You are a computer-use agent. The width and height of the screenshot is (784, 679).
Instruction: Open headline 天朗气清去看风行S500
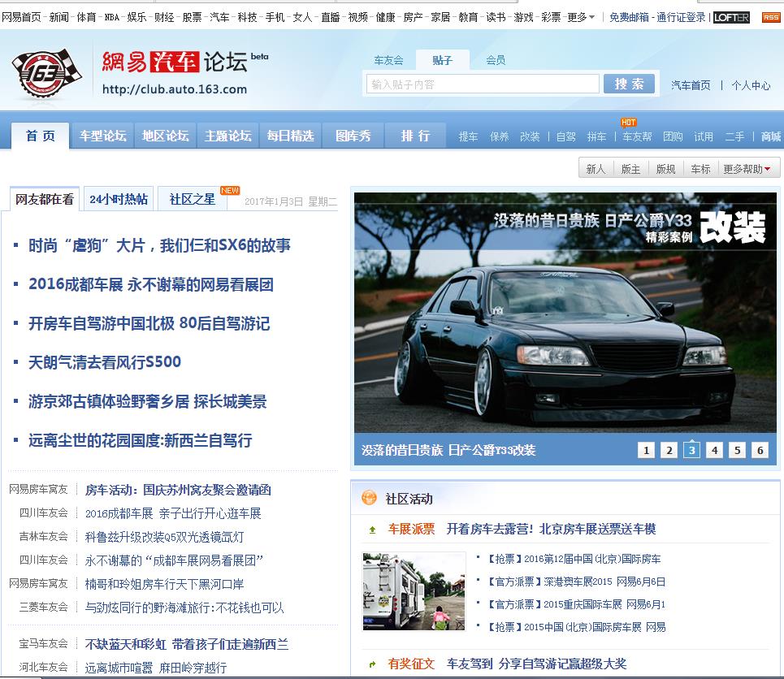coord(105,362)
